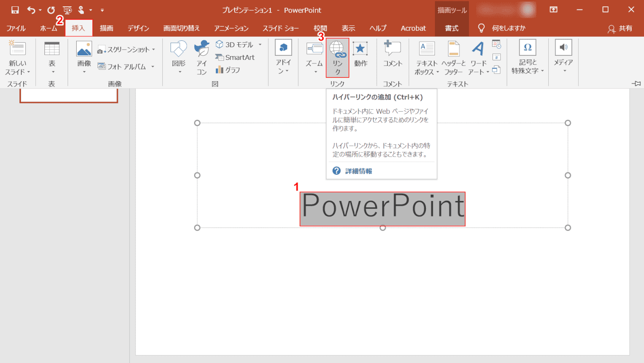This screenshot has width=644, height=363.
Task: Switch to Animations (アニメーション) tab
Action: (x=231, y=28)
